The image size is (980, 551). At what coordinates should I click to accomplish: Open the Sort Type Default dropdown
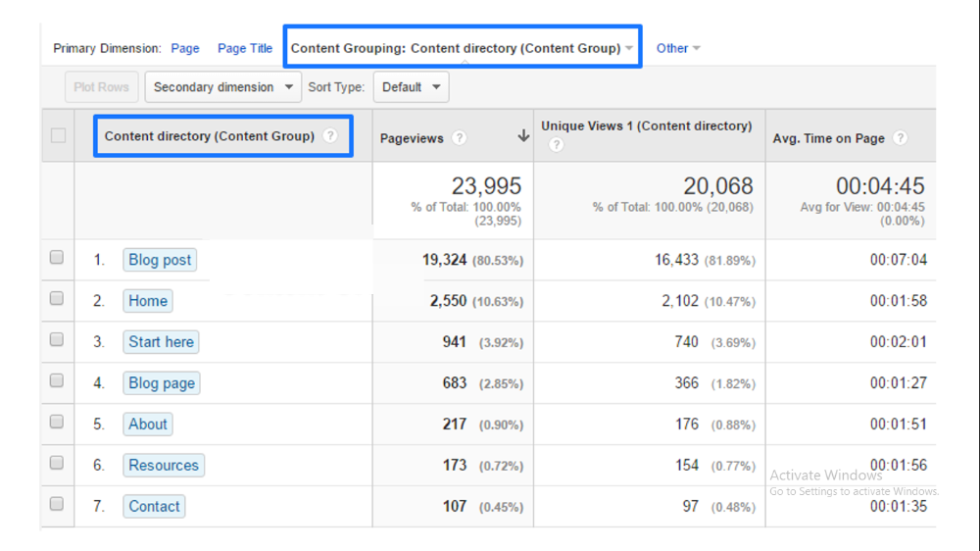(x=411, y=87)
